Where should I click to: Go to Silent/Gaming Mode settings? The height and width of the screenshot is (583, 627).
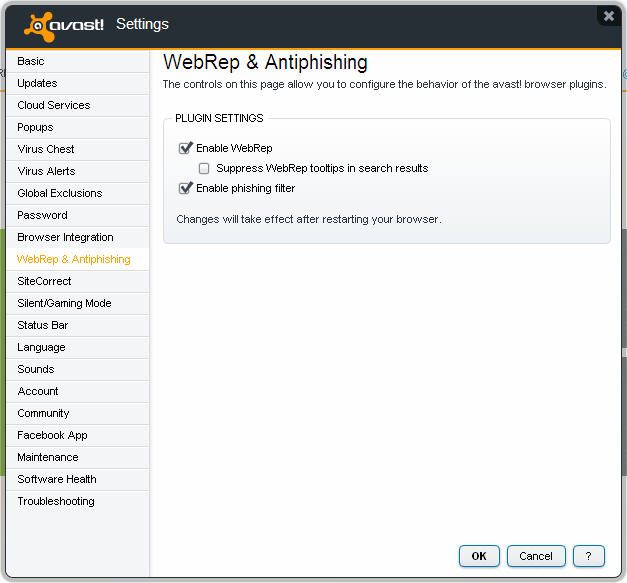point(78,303)
